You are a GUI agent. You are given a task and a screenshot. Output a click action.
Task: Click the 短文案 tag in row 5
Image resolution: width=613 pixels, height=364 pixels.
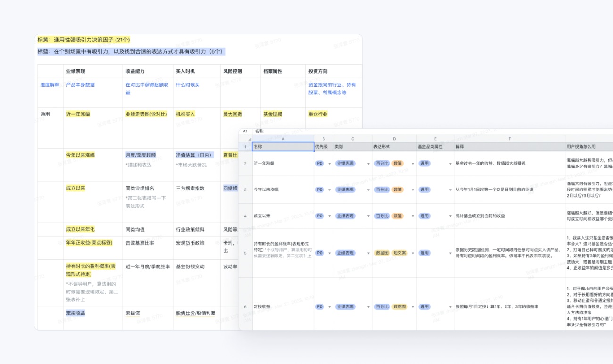[399, 253]
